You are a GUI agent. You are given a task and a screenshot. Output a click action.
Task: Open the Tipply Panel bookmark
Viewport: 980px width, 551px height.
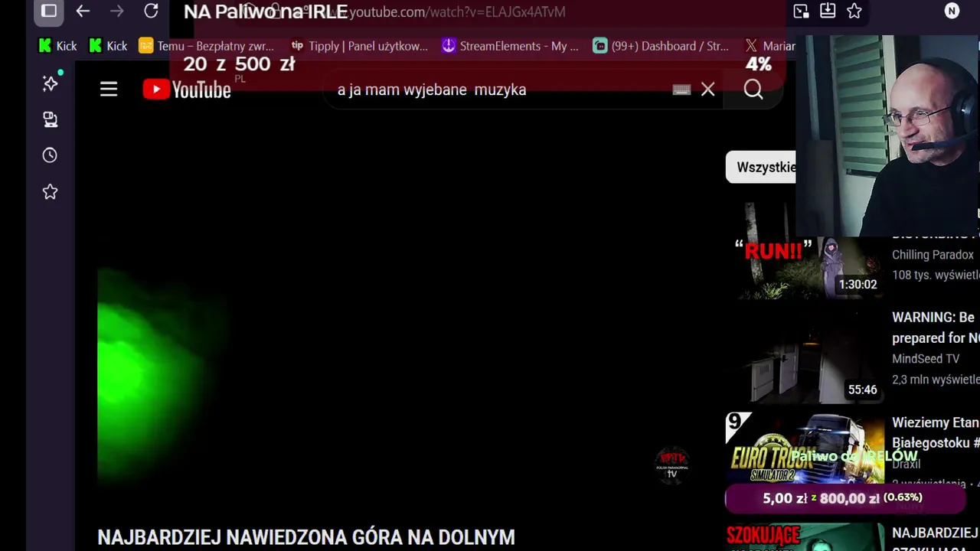(x=359, y=46)
